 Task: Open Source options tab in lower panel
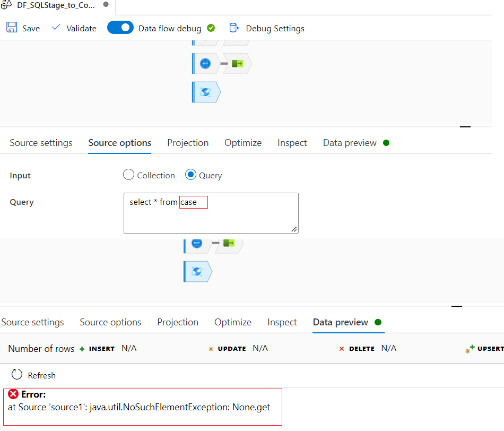pyautogui.click(x=110, y=322)
